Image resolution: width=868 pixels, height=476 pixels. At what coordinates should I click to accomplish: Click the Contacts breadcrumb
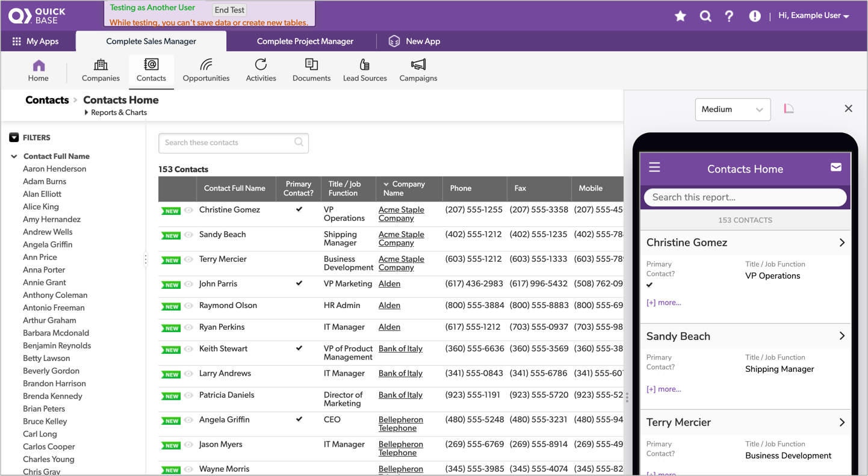pyautogui.click(x=47, y=100)
